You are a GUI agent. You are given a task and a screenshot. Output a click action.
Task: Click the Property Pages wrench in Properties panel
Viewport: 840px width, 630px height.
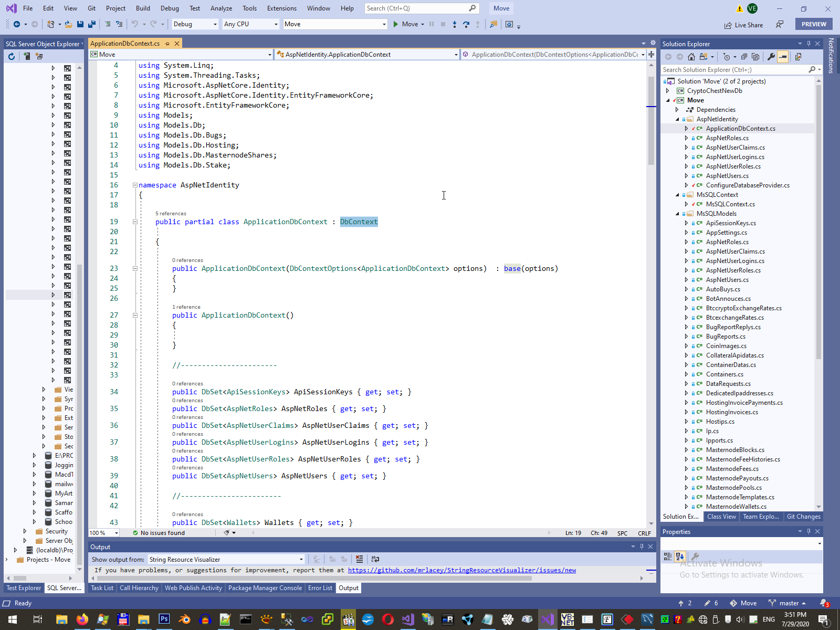(695, 556)
